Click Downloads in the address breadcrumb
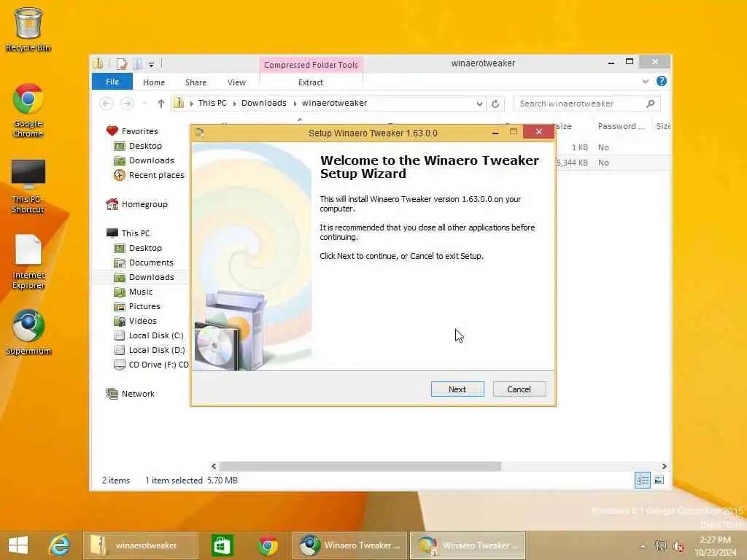The height and width of the screenshot is (560, 747). [263, 103]
